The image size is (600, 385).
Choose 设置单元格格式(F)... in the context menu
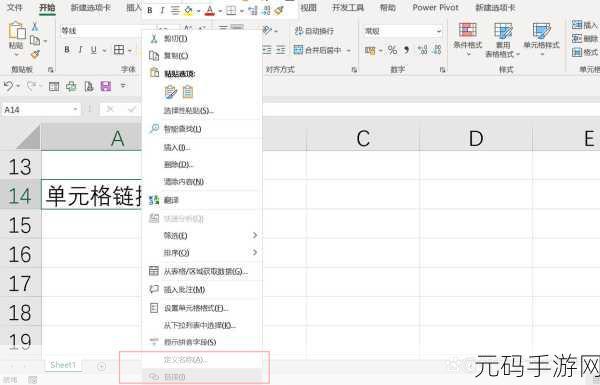[x=202, y=308]
